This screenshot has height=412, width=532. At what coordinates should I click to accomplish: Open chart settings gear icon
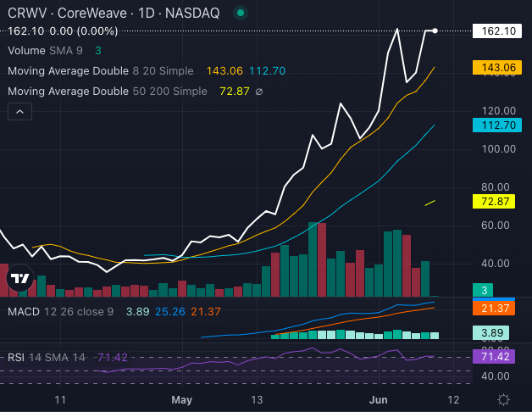pyautogui.click(x=503, y=399)
